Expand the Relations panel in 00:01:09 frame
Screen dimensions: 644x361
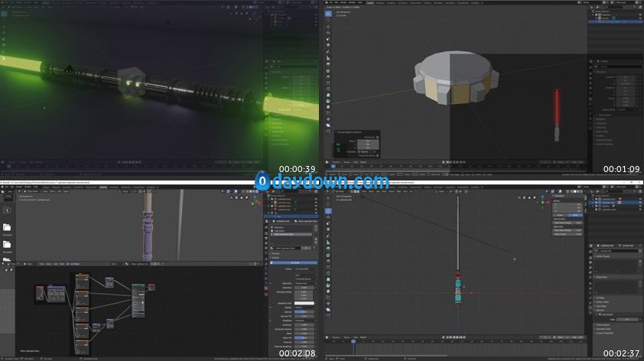[x=600, y=119]
